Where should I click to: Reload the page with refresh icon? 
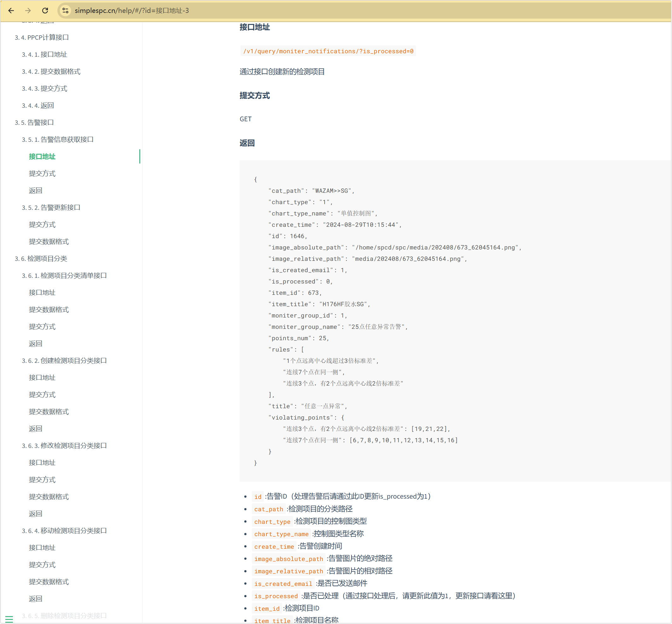45,10
